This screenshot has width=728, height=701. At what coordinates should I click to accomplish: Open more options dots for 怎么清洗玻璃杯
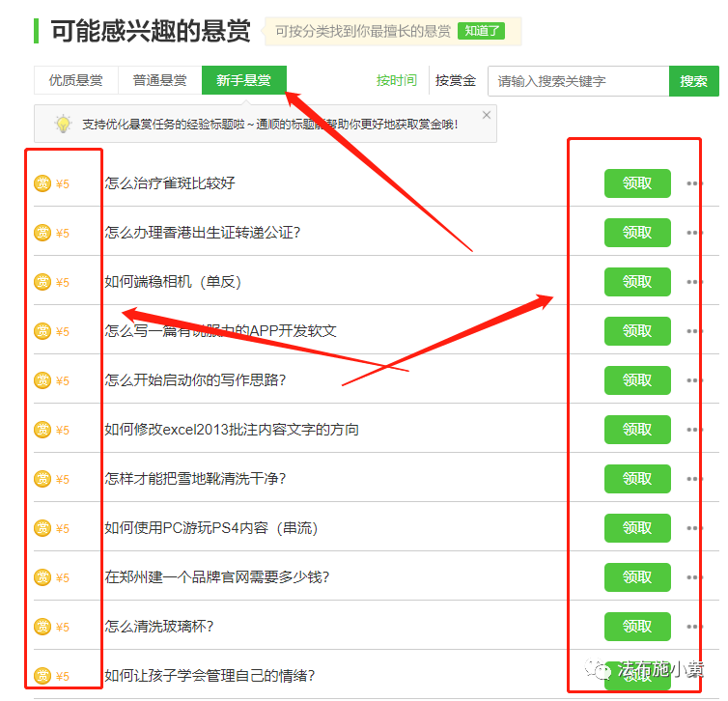tap(692, 627)
